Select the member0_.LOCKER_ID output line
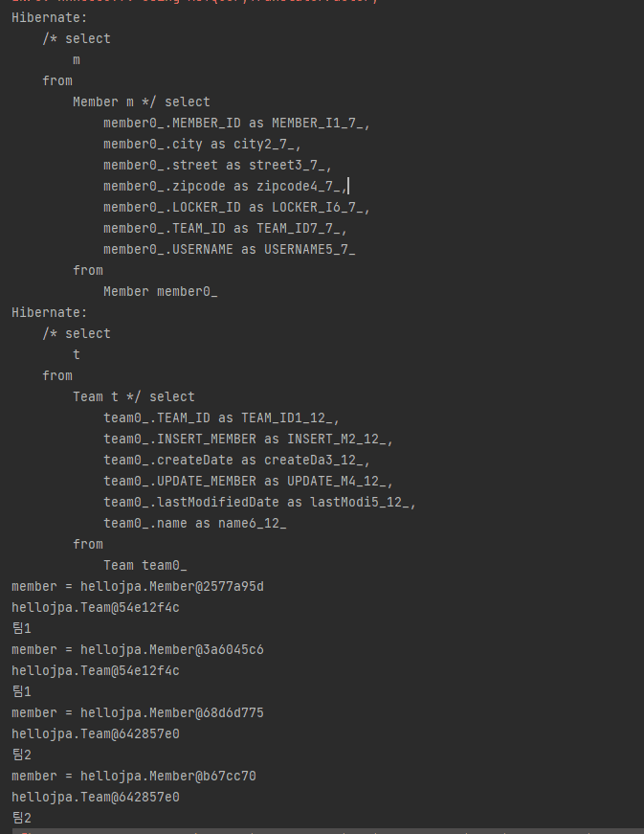The width and height of the screenshot is (644, 834). (236, 208)
